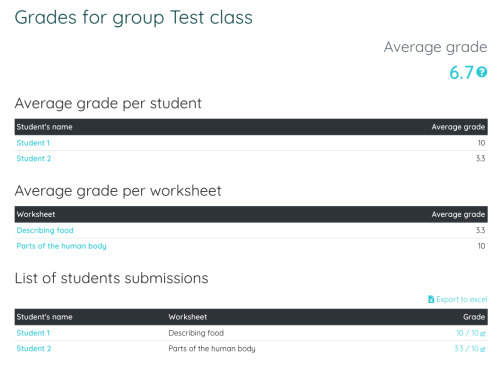This screenshot has height=373, width=500.
Task: Open the 3.3 / 10 grade submission
Action: 466,349
